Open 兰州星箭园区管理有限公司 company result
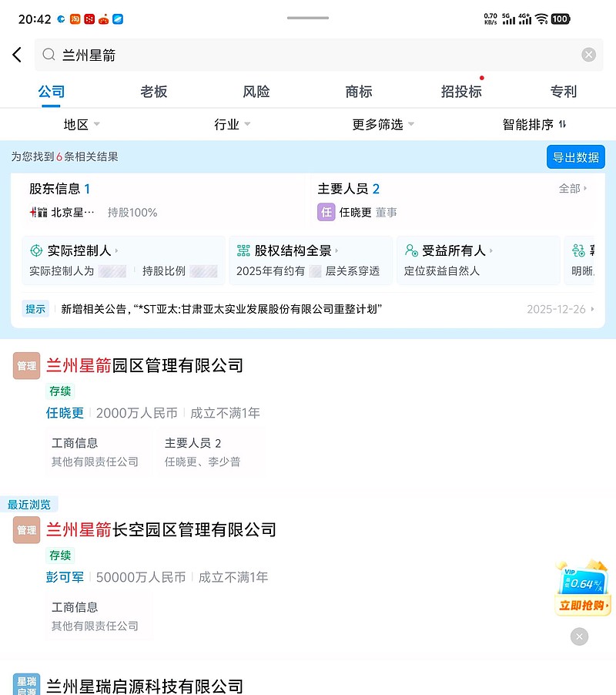 coord(145,366)
